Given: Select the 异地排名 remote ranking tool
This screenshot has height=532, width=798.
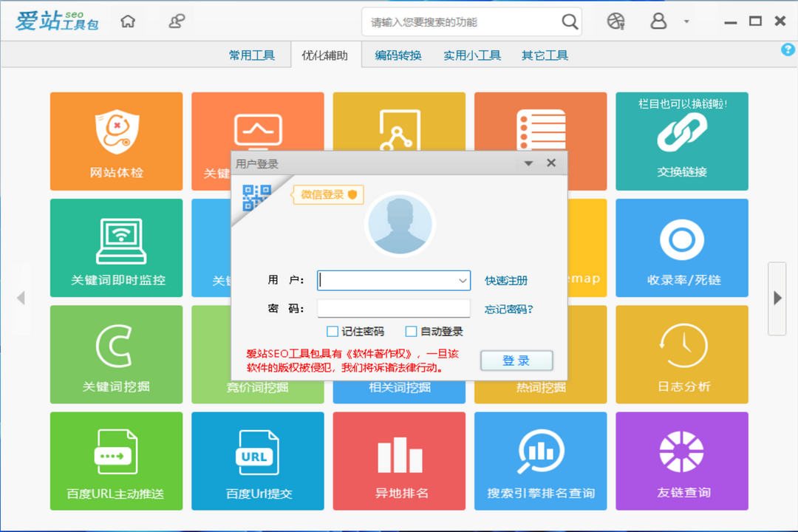Looking at the screenshot, I should 398,461.
